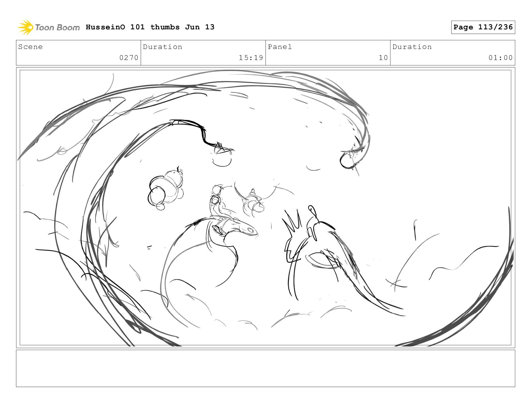Select panel number '10'

click(x=383, y=58)
